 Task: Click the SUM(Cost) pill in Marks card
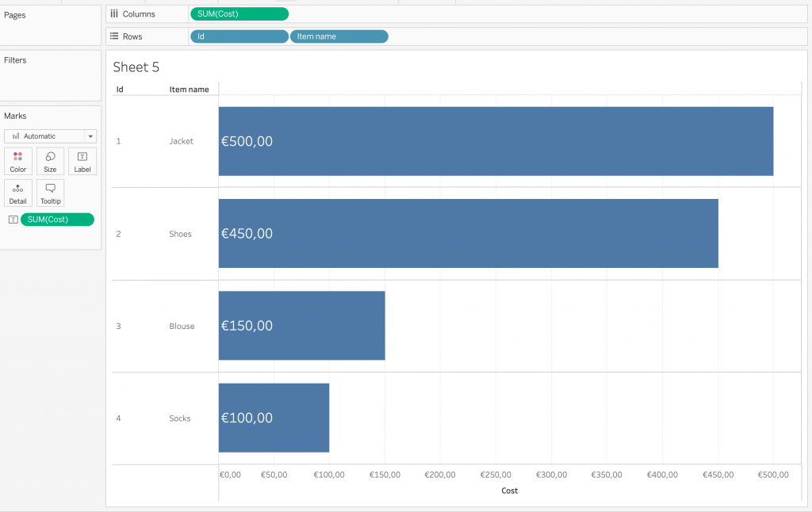click(x=57, y=220)
